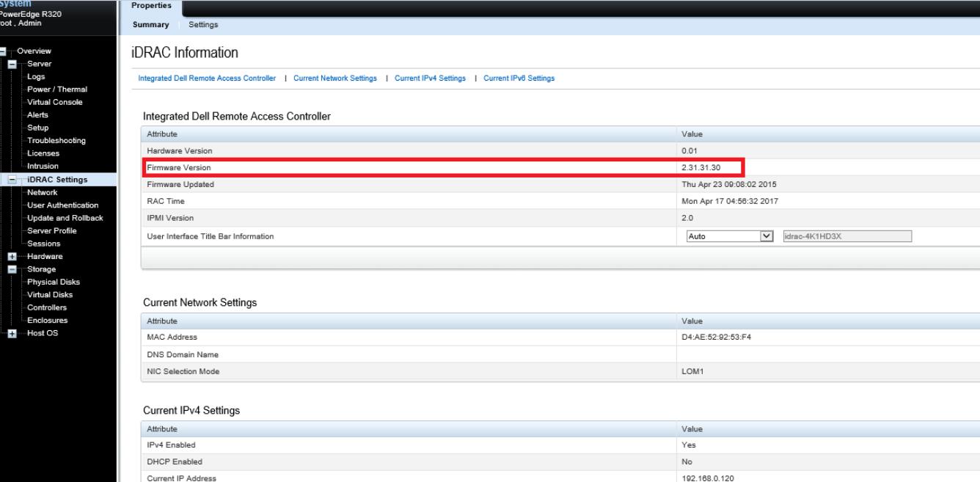This screenshot has height=482, width=980.
Task: Open the Power / Thermal page
Action: coord(56,90)
